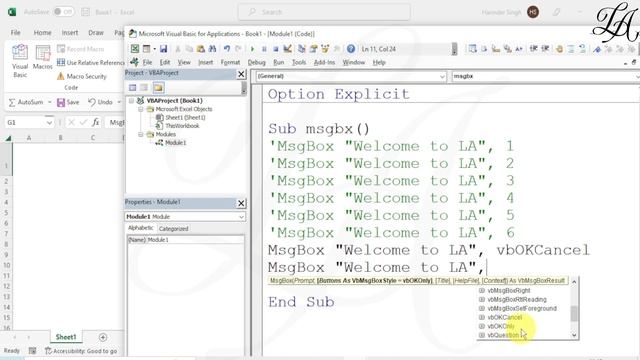This screenshot has width=640, height=360.
Task: Click the autocomplete list scroll down arrow
Action: coord(574,335)
